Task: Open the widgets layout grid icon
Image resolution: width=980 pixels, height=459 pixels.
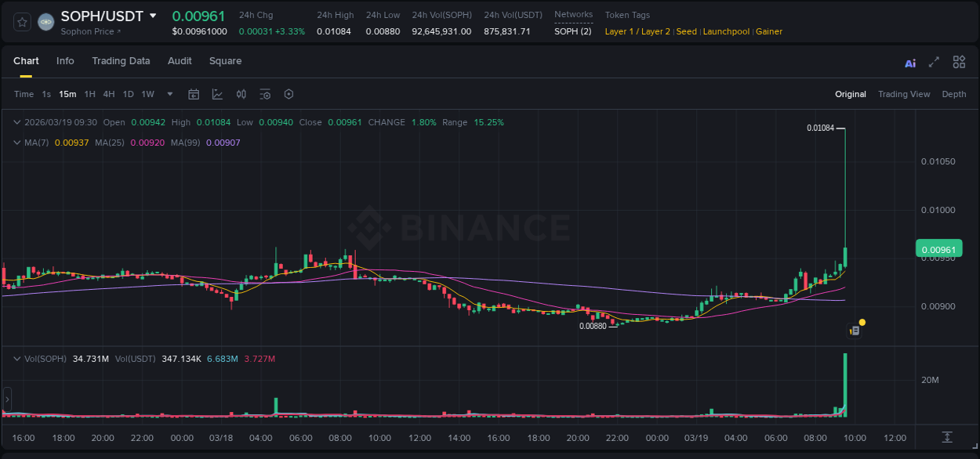Action: pyautogui.click(x=959, y=61)
